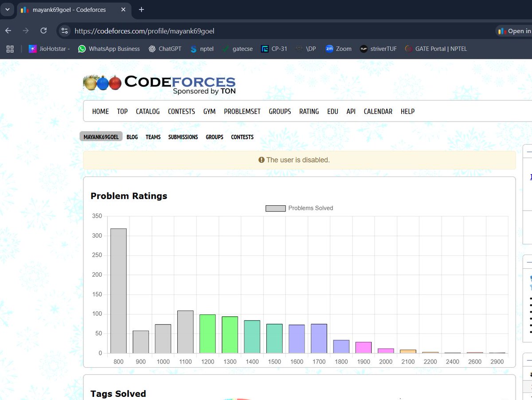532x400 pixels.
Task: Click the green 1200 rating bar
Action: [x=207, y=334]
